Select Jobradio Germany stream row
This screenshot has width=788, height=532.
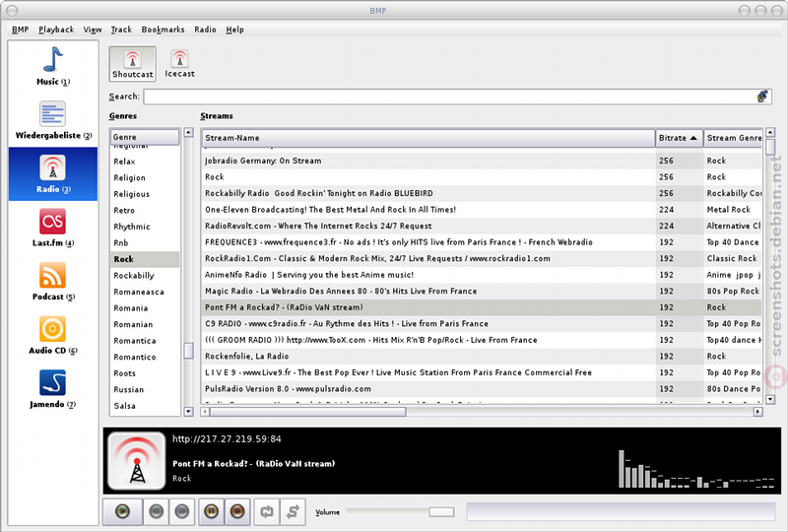(x=482, y=161)
